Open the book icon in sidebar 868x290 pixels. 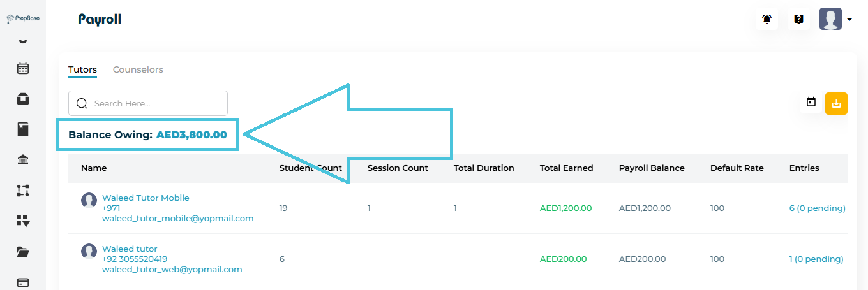point(23,130)
